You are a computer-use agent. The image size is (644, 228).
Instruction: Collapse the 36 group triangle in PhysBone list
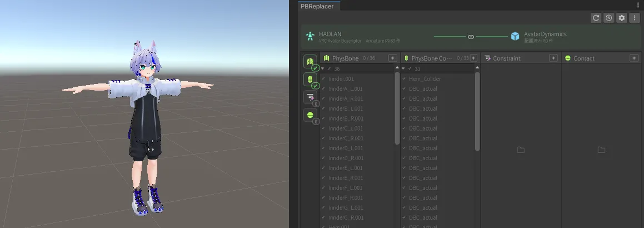point(323,68)
